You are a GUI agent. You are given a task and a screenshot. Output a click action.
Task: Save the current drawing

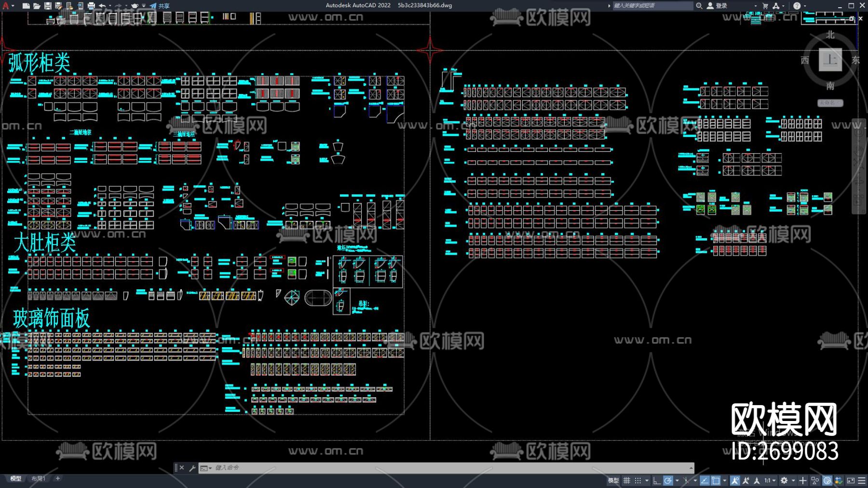click(48, 6)
